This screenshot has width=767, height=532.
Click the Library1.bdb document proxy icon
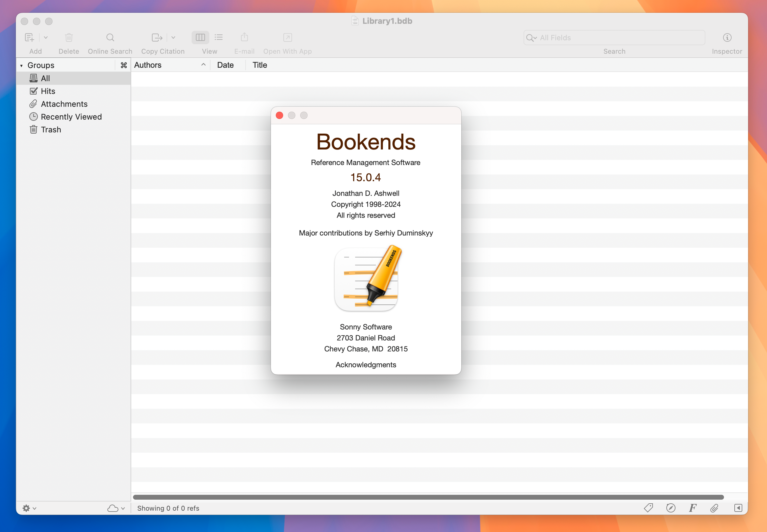click(x=355, y=21)
